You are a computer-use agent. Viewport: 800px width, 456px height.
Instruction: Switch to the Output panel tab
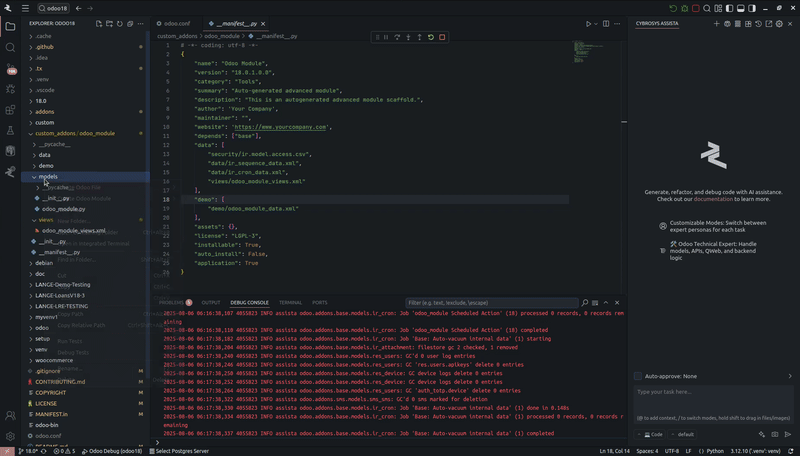(x=211, y=302)
